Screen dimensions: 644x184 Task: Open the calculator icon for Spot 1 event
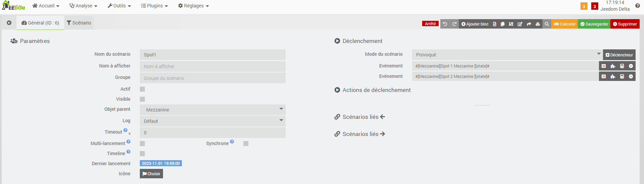pos(622,66)
